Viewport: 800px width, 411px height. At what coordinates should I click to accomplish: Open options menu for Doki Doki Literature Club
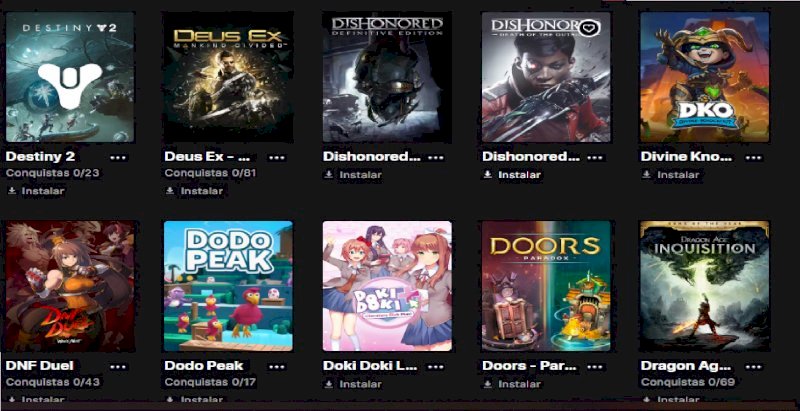point(435,367)
